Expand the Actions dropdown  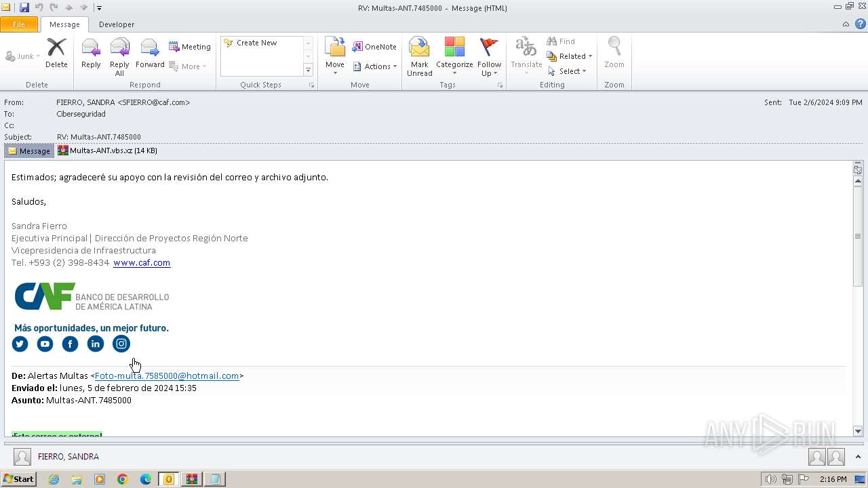coord(375,66)
